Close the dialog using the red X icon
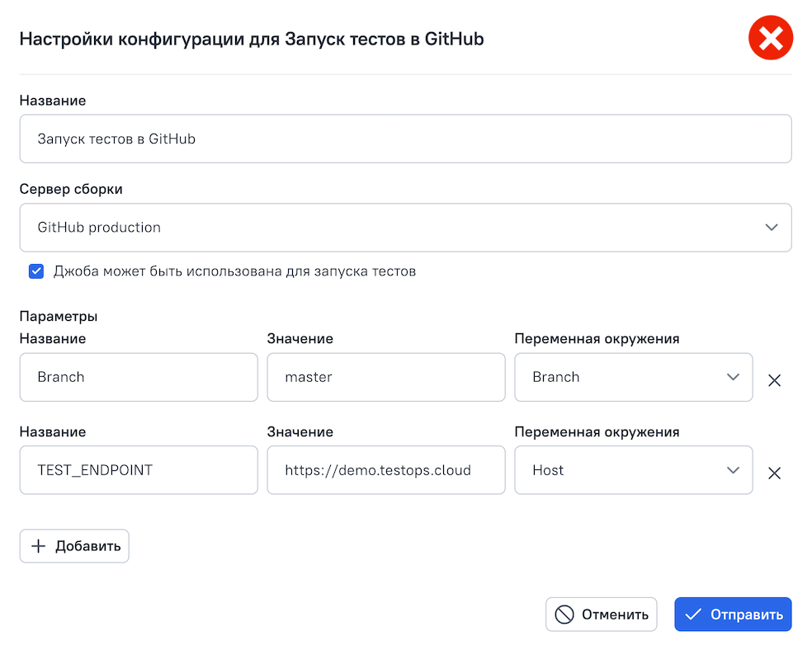This screenshot has height=650, width=812. click(770, 39)
